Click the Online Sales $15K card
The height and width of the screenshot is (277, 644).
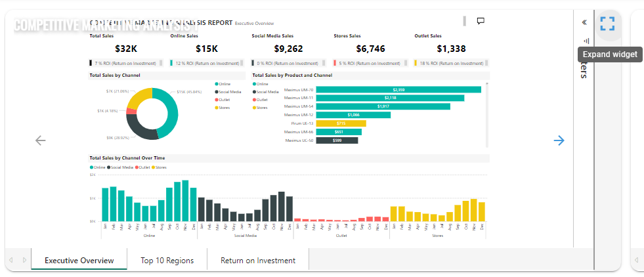207,48
